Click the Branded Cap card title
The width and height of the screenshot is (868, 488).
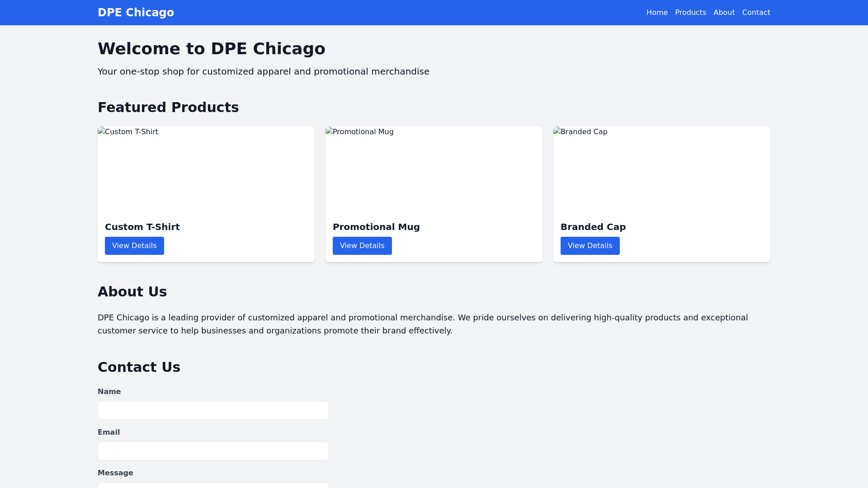point(593,227)
